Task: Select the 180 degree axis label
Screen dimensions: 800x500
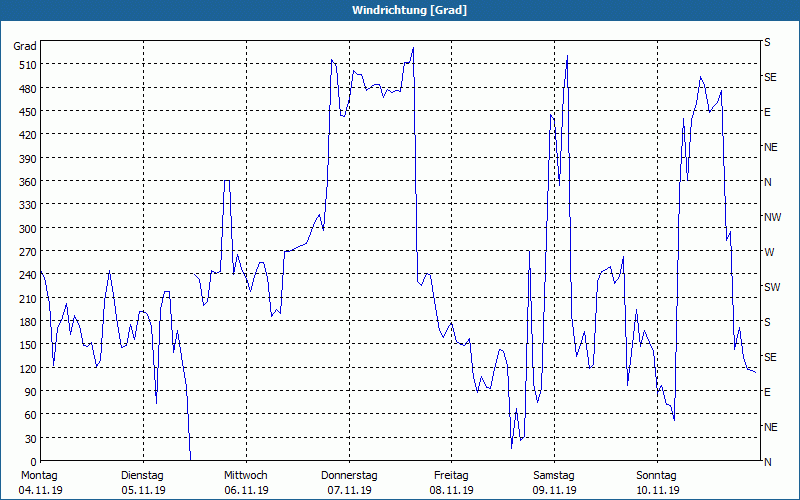Action: coord(28,322)
